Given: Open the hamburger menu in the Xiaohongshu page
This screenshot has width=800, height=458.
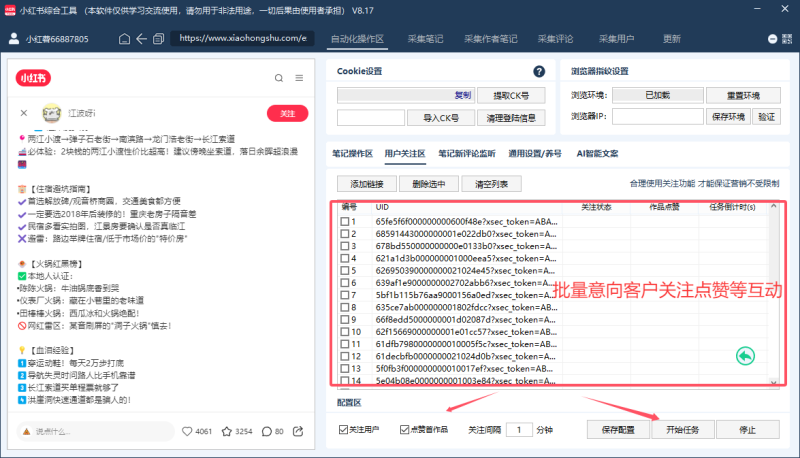Looking at the screenshot, I should (x=299, y=78).
